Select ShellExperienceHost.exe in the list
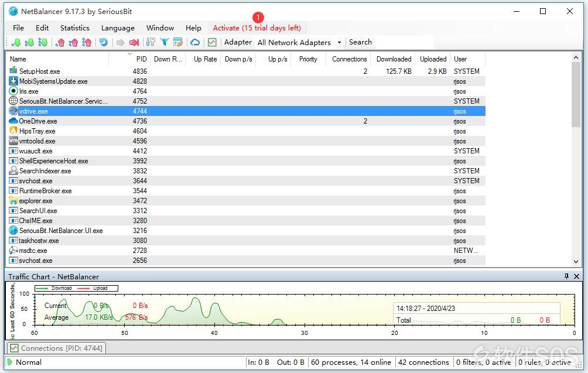Screen dimensions: 588x373 point(54,161)
